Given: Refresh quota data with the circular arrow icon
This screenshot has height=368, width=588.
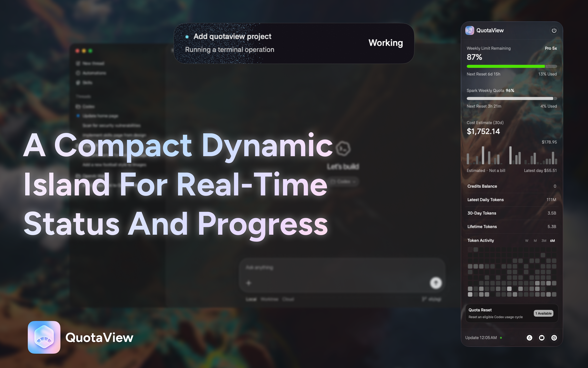Looking at the screenshot, I should [x=529, y=338].
